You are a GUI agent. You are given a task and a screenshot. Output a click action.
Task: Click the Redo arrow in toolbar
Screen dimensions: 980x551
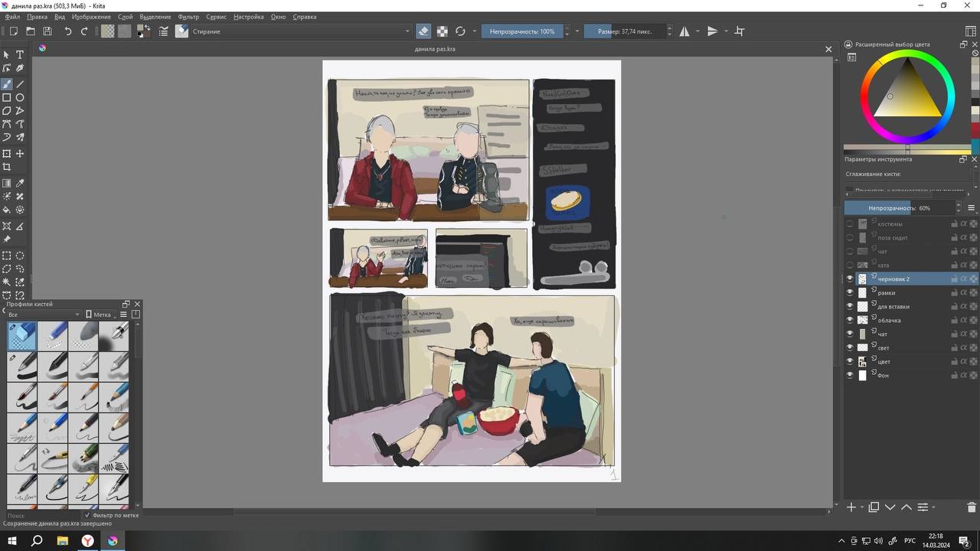coord(84,31)
